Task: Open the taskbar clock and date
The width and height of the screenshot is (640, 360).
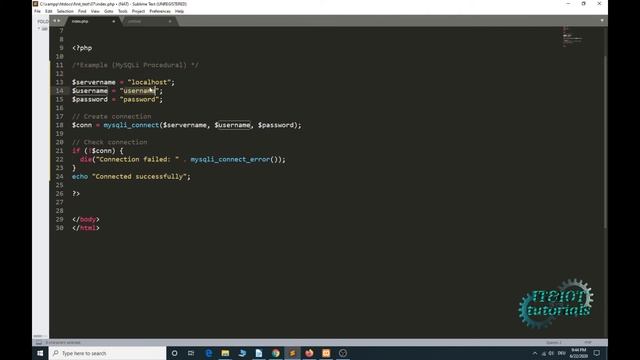Action: [x=579, y=353]
